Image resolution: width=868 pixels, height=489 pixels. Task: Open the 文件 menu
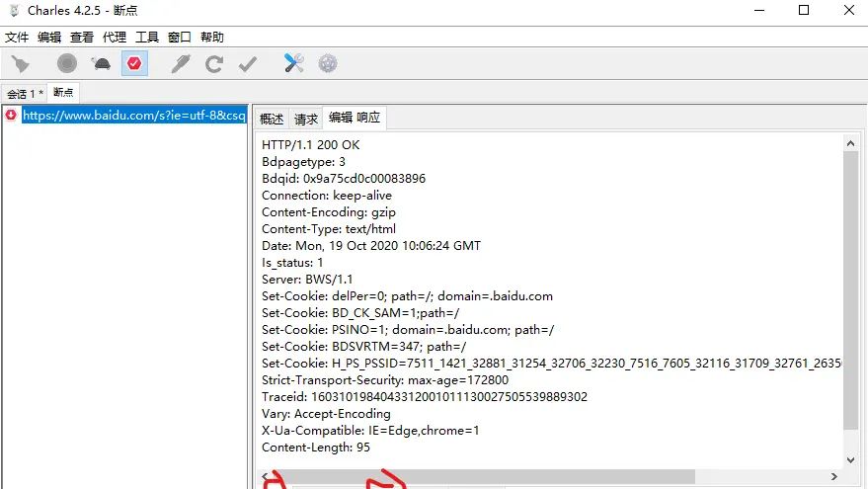click(17, 38)
